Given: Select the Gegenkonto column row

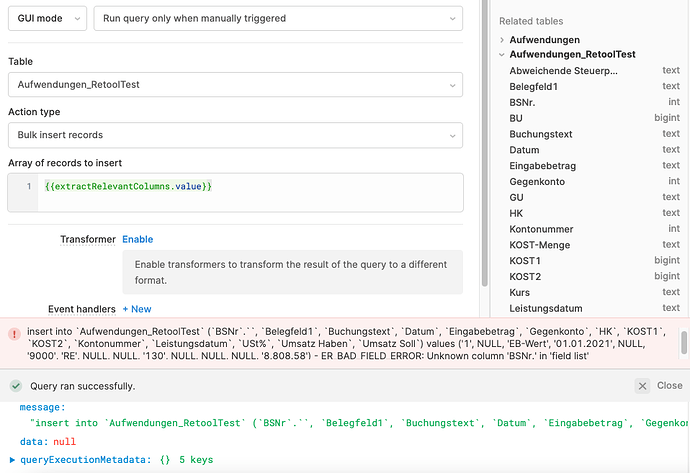Looking at the screenshot, I should 594,182.
